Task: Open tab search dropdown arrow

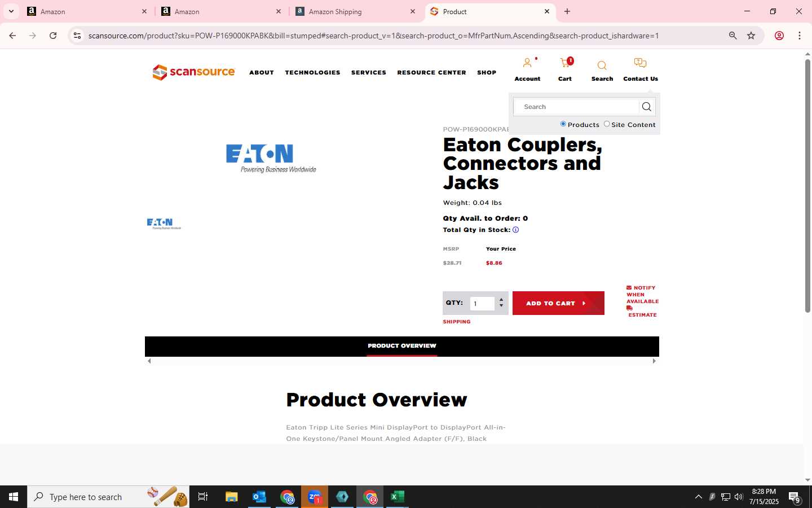Action: tap(11, 11)
